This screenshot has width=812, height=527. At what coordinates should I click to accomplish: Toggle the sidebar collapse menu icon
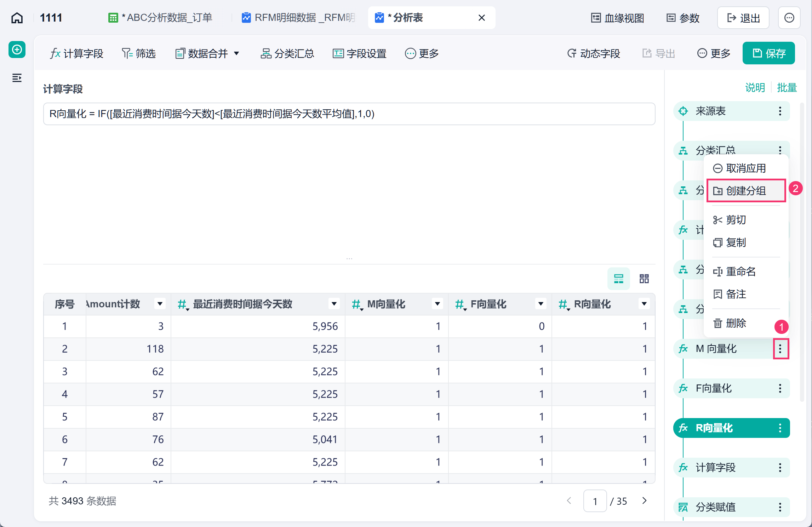(x=17, y=78)
